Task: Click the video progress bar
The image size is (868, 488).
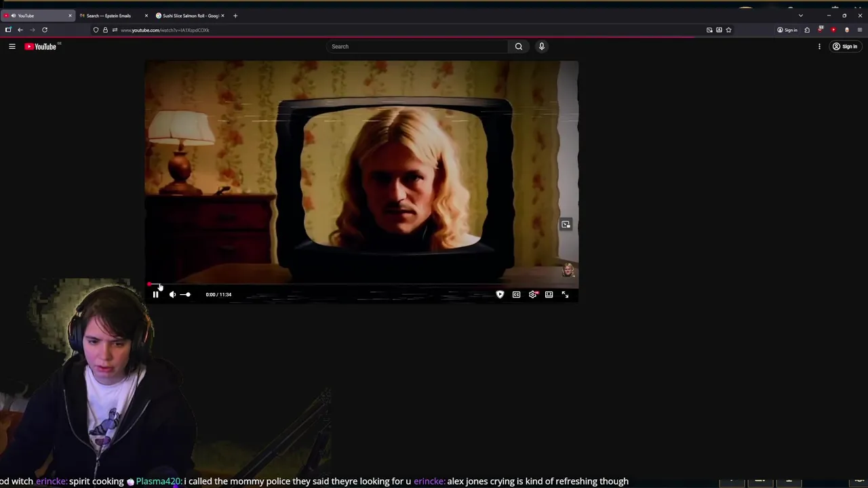Action: point(361,285)
